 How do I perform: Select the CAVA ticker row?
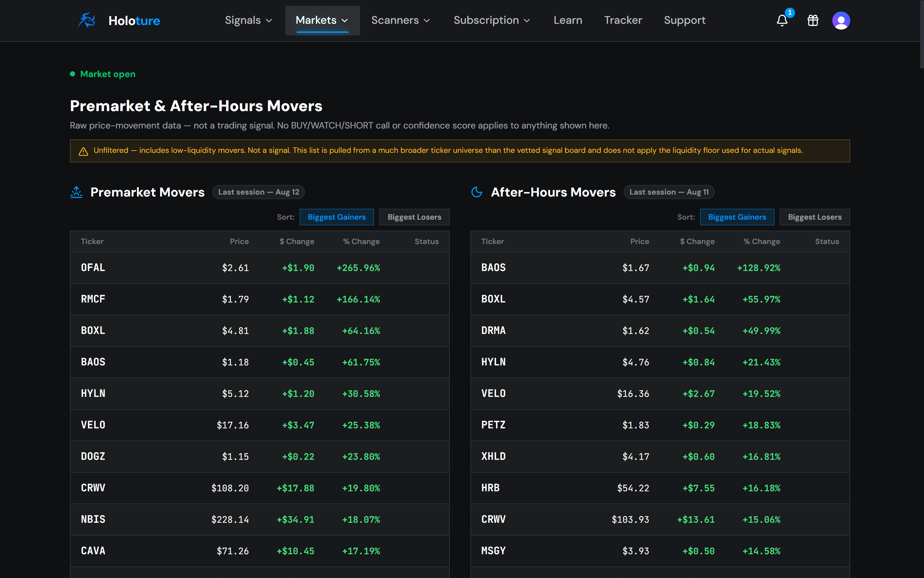point(260,551)
